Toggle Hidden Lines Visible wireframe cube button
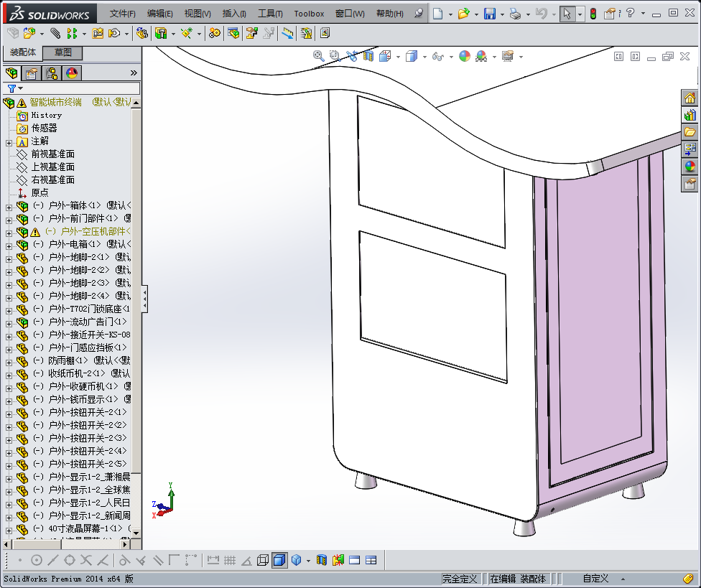 [x=263, y=560]
